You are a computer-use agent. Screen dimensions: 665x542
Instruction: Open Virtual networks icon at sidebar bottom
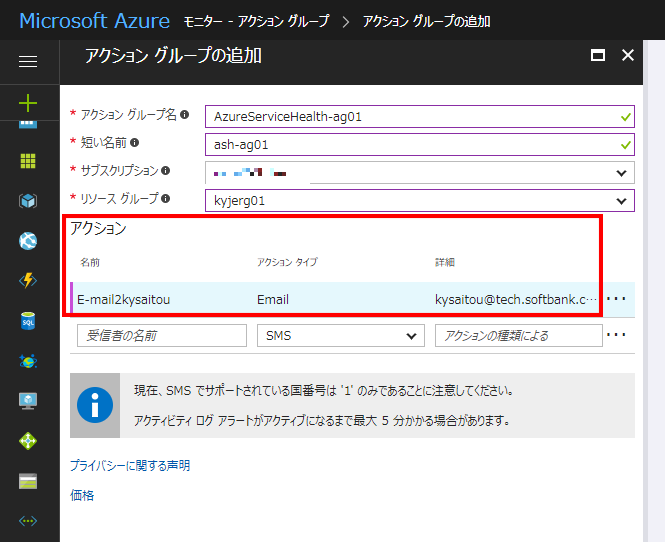click(x=28, y=521)
